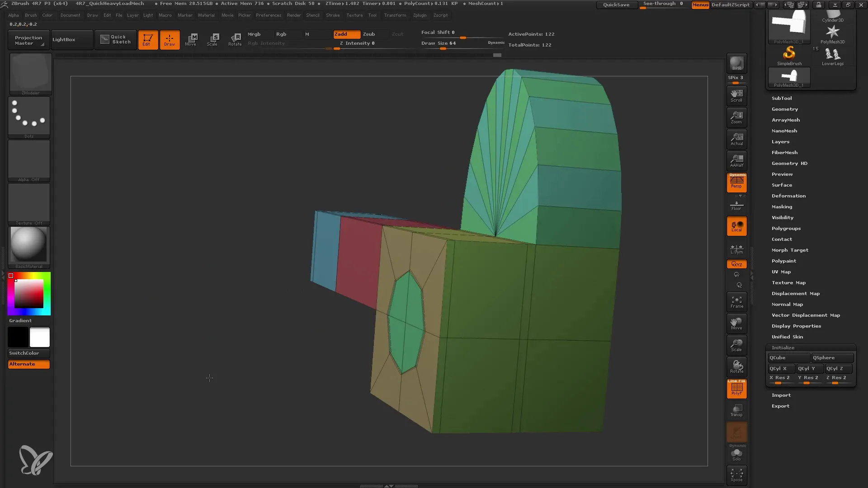Toggle PolyF line fill display
Screen dimensions: 868x488
pos(736,389)
